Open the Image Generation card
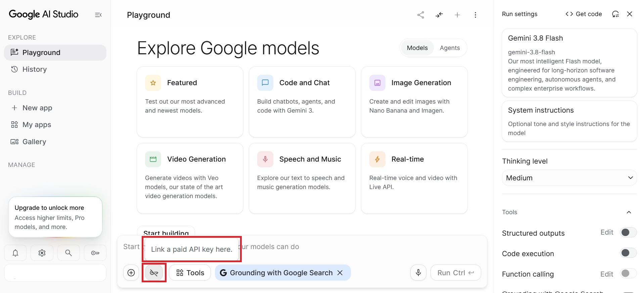644x293 pixels. (414, 102)
